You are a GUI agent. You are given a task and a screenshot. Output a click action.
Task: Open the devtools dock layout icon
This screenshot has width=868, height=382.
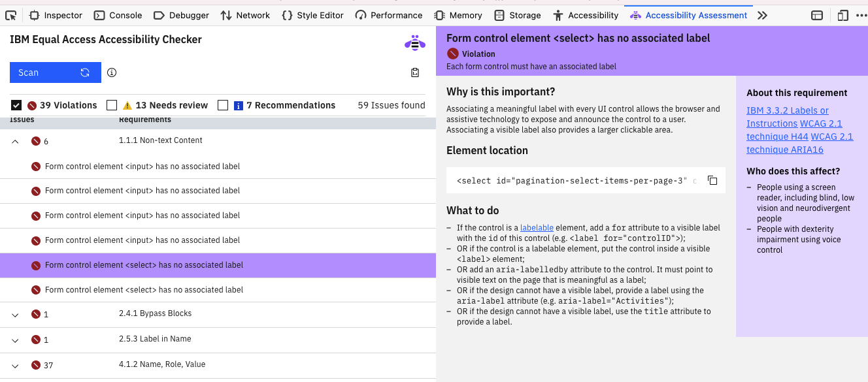pyautogui.click(x=817, y=15)
